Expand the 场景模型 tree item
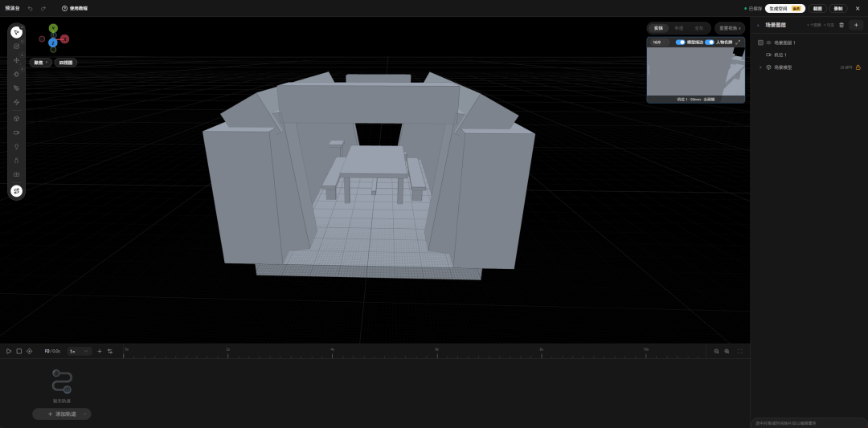This screenshot has height=428, width=868. click(760, 67)
